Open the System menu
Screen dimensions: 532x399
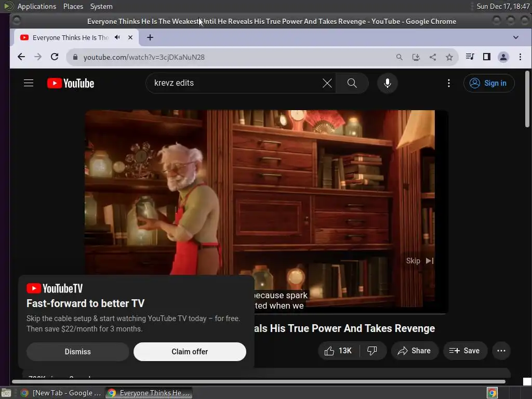click(101, 6)
